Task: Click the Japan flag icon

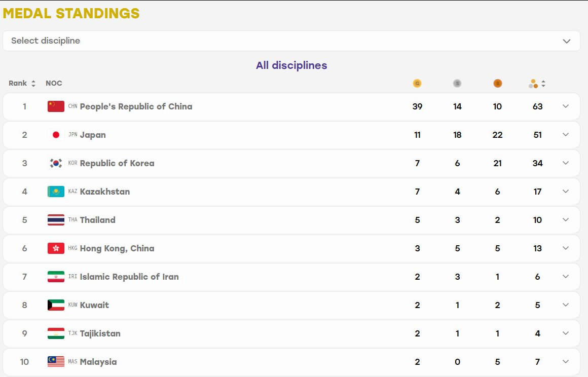Action: 56,135
